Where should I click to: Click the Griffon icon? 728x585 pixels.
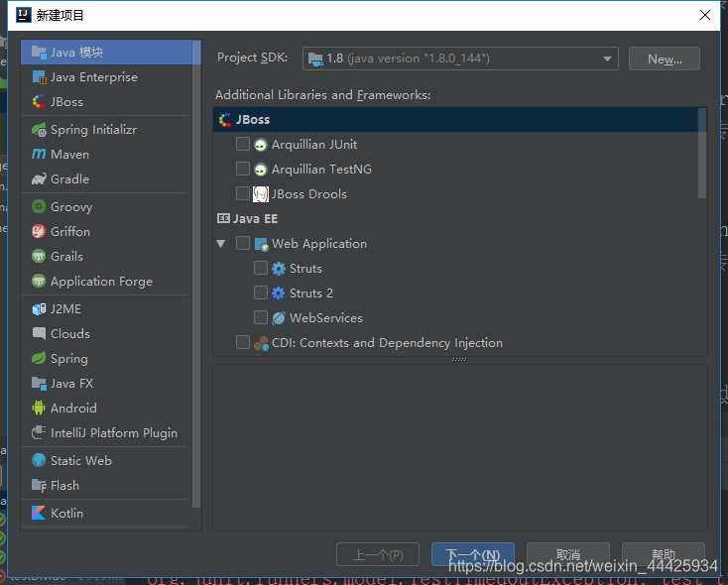coord(39,231)
